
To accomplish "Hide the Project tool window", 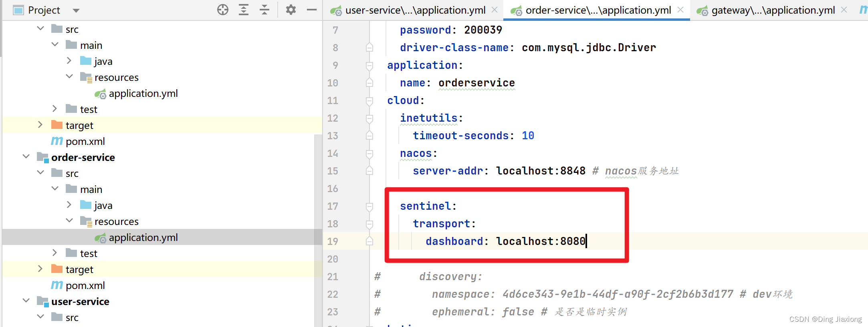I will pos(312,10).
